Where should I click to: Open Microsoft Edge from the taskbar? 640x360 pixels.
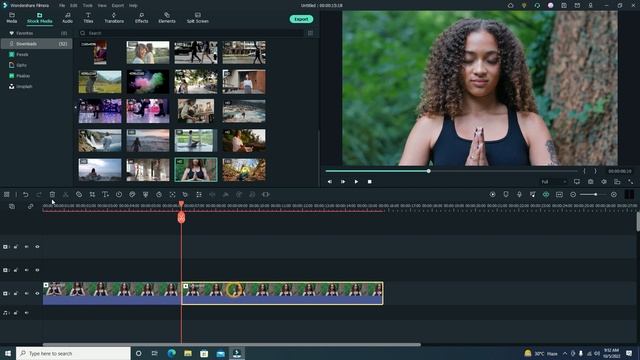(171, 353)
